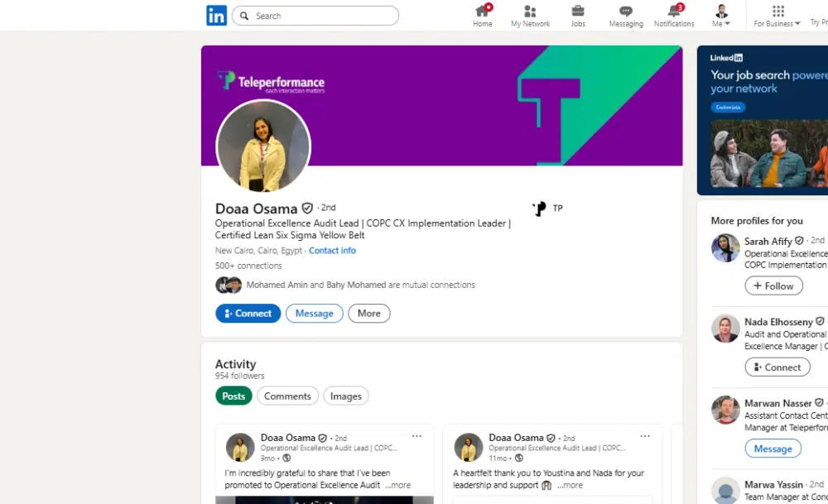Open Doaa Osama name on 11mo post

coord(515,438)
